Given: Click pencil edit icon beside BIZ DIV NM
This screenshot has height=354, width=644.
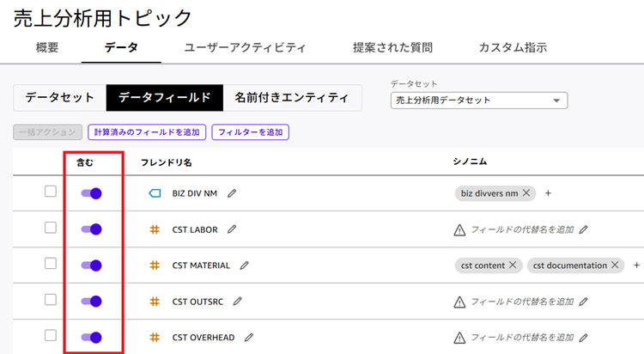Looking at the screenshot, I should click(x=232, y=193).
